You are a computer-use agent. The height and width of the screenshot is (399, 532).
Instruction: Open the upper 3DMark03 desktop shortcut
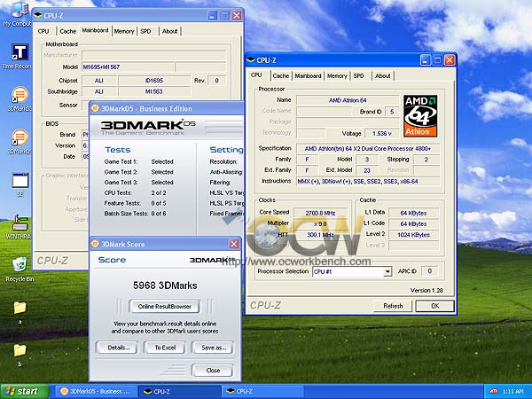click(x=20, y=98)
